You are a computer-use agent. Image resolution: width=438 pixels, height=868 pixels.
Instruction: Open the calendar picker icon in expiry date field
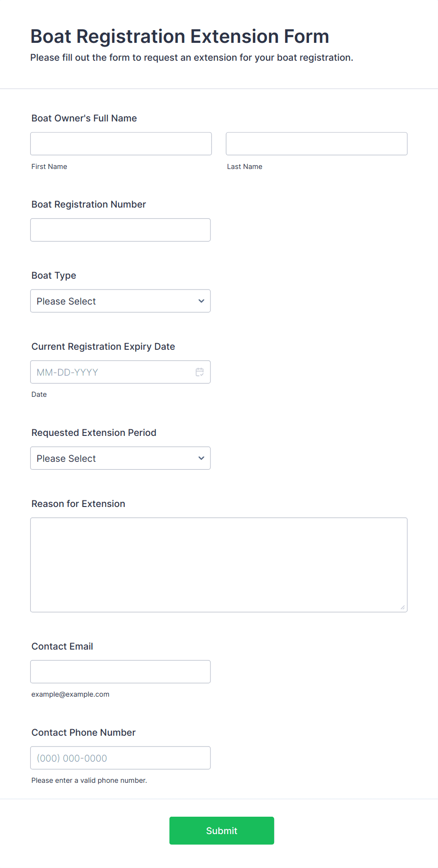coord(200,372)
